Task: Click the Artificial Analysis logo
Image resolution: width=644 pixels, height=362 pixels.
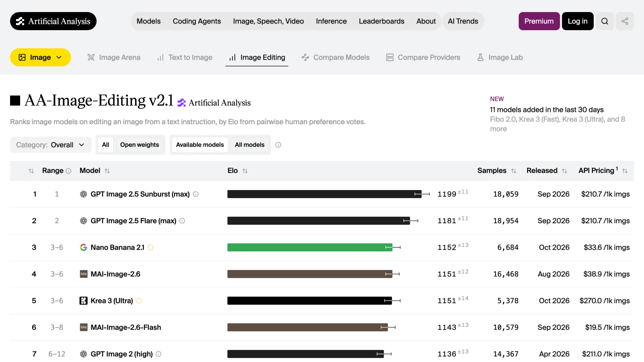Action: pos(53,21)
